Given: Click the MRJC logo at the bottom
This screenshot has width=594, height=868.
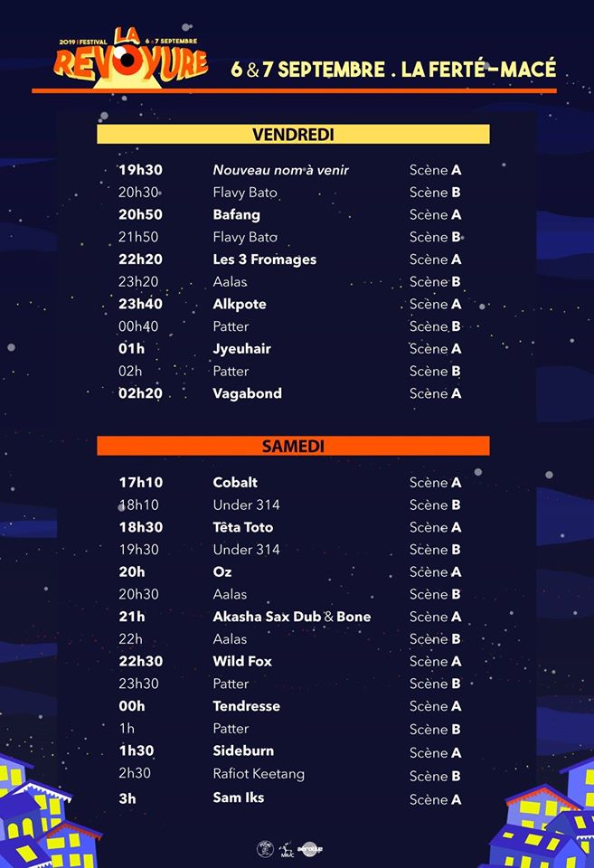Looking at the screenshot, I should 287,850.
